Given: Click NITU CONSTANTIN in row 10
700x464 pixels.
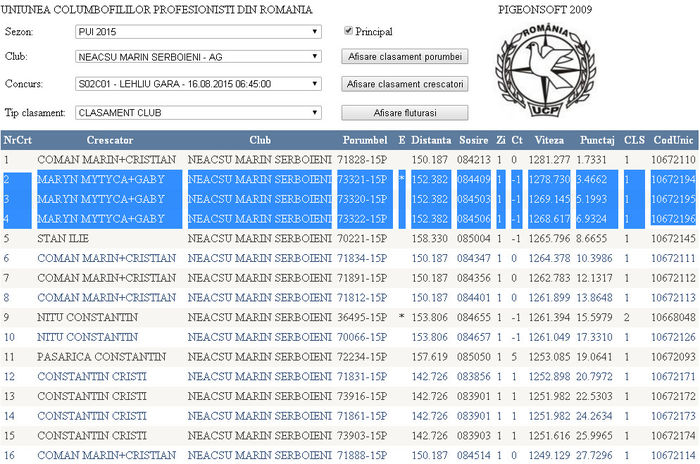Looking at the screenshot, I should click(88, 338).
